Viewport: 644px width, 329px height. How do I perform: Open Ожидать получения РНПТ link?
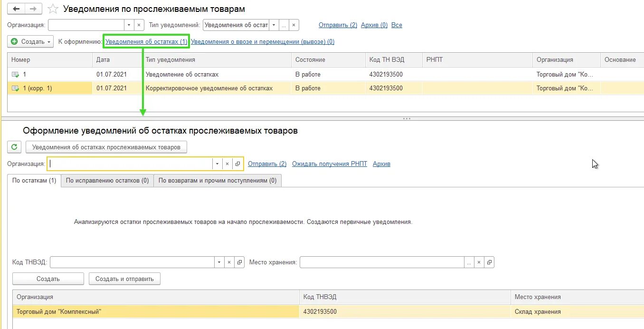pos(330,164)
